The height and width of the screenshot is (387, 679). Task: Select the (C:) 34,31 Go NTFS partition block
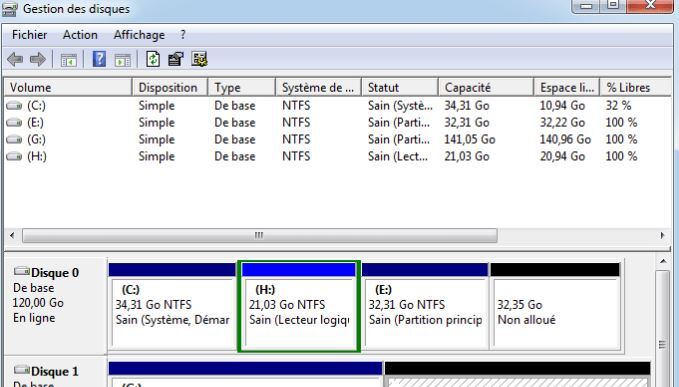coord(172,306)
